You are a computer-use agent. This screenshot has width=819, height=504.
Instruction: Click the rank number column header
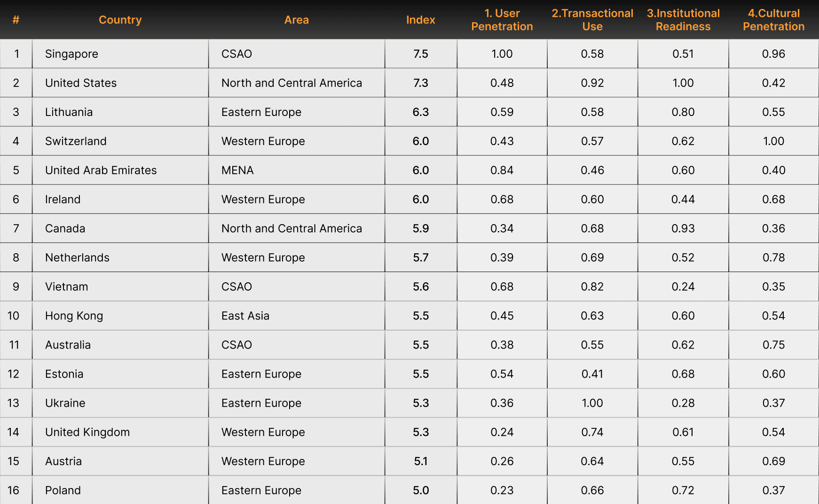[x=16, y=20]
